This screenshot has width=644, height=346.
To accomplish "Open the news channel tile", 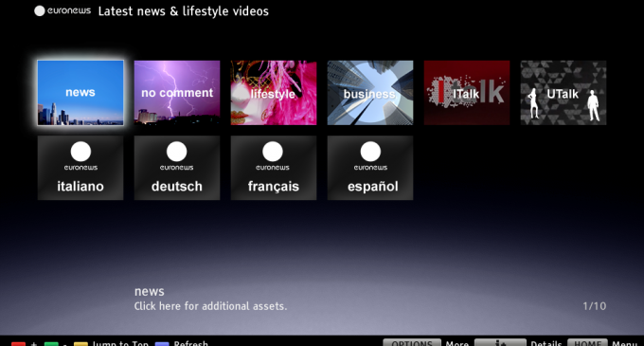I will pos(80,93).
